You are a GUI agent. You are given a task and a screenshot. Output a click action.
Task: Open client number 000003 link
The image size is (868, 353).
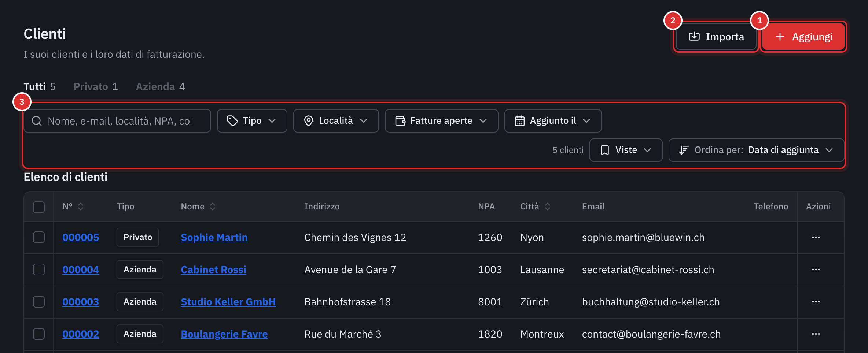[81, 302]
